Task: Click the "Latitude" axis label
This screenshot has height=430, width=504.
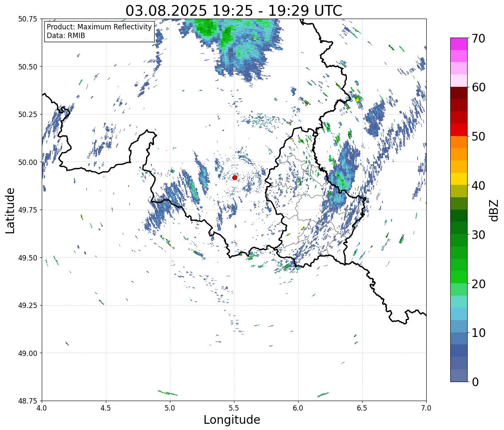Action: coord(10,210)
